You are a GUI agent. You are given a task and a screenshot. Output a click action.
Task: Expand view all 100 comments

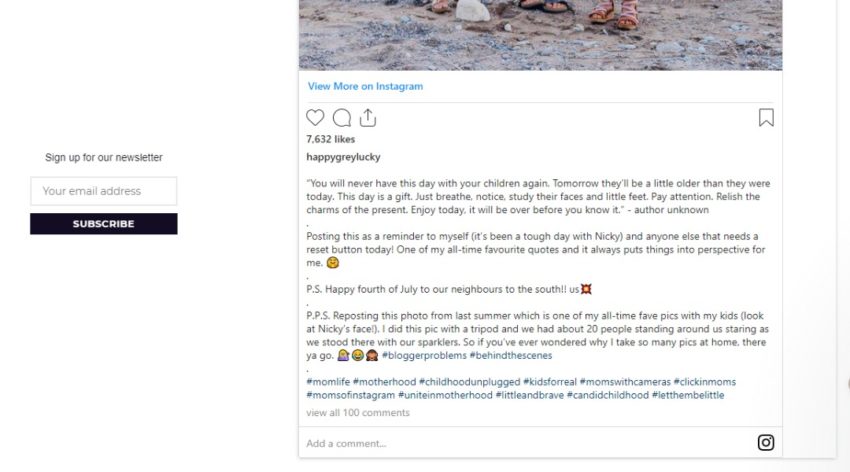click(358, 412)
